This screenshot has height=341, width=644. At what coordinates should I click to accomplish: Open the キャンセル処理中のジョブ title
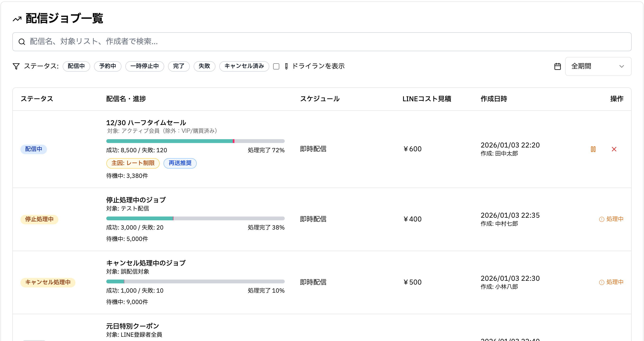pyautogui.click(x=146, y=263)
